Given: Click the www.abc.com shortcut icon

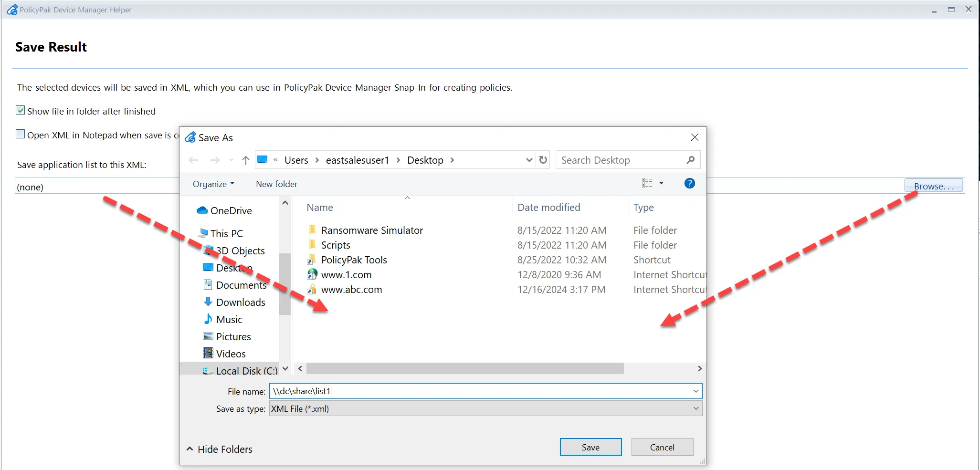Looking at the screenshot, I should (x=312, y=289).
